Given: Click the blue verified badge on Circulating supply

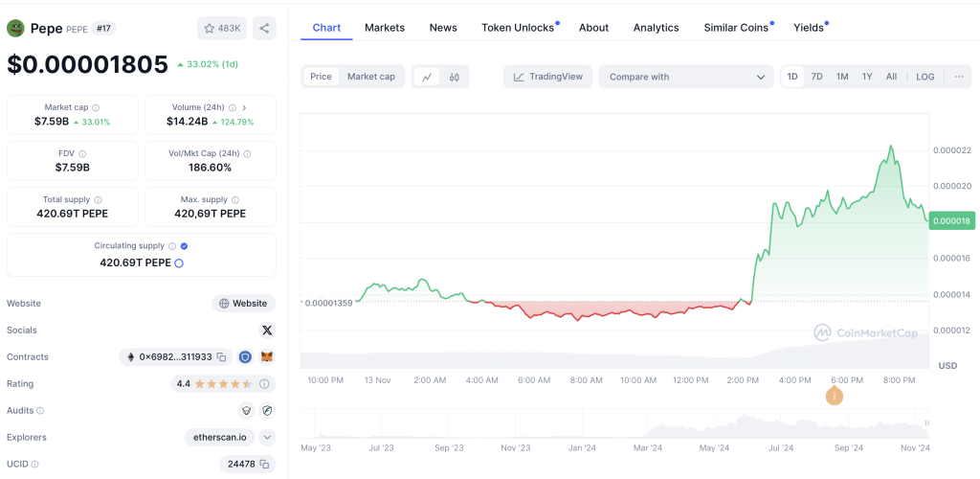Looking at the screenshot, I should pos(185,246).
